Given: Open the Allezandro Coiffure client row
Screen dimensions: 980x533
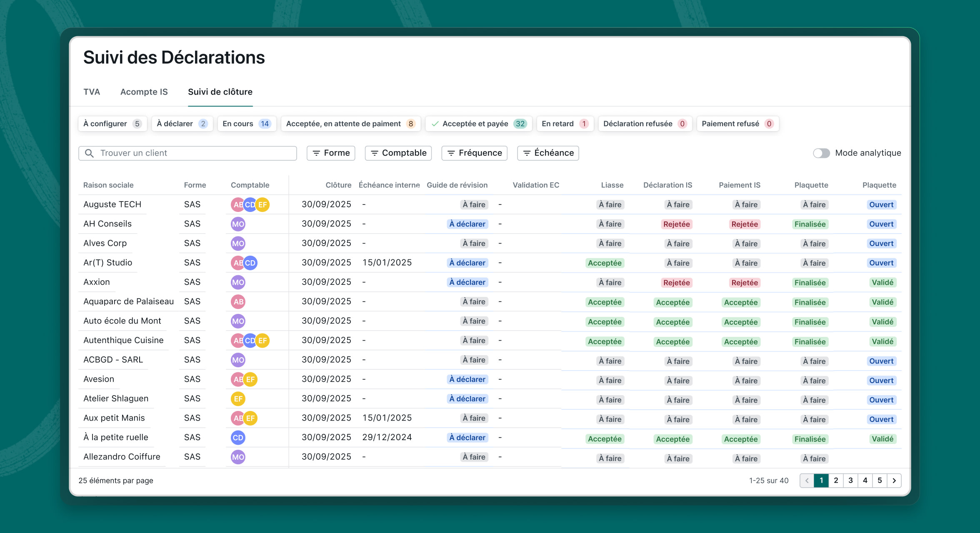Looking at the screenshot, I should pos(490,457).
